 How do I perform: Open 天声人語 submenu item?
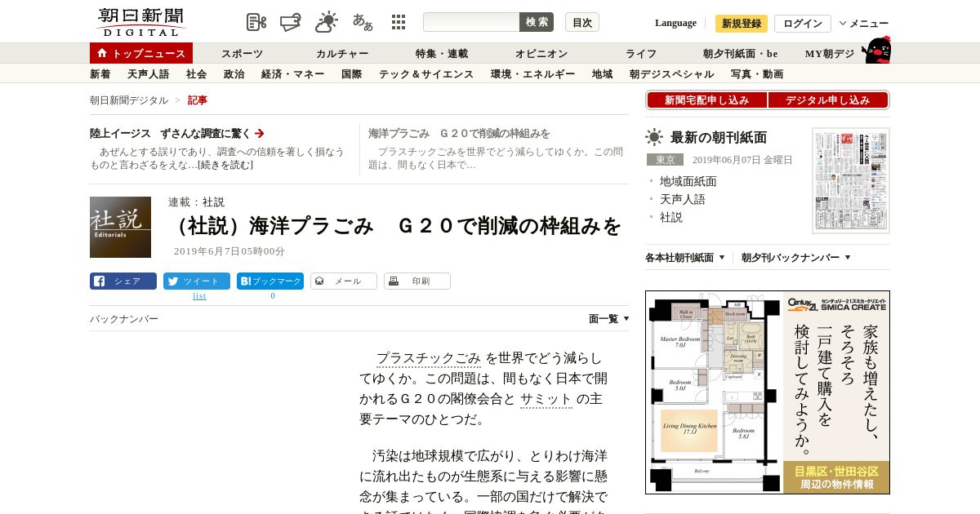point(149,74)
